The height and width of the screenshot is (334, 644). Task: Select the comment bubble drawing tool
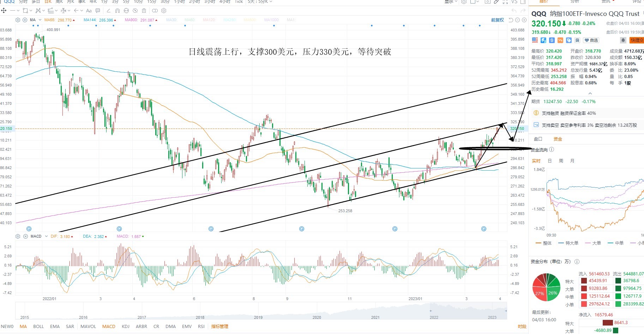[x=98, y=11]
